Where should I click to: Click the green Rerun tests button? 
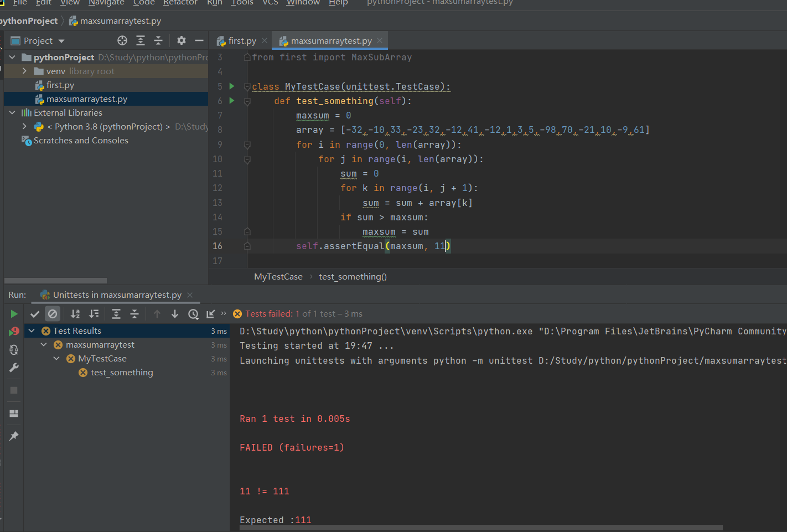14,314
